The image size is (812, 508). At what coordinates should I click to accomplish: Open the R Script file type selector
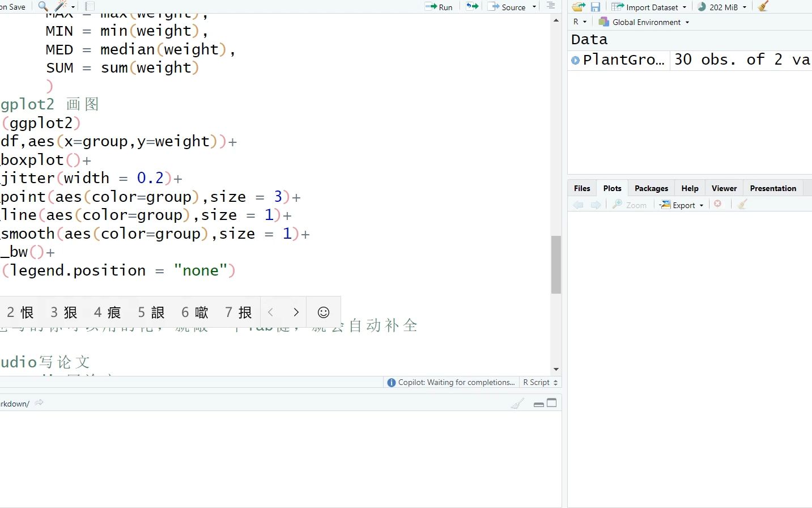tap(541, 383)
